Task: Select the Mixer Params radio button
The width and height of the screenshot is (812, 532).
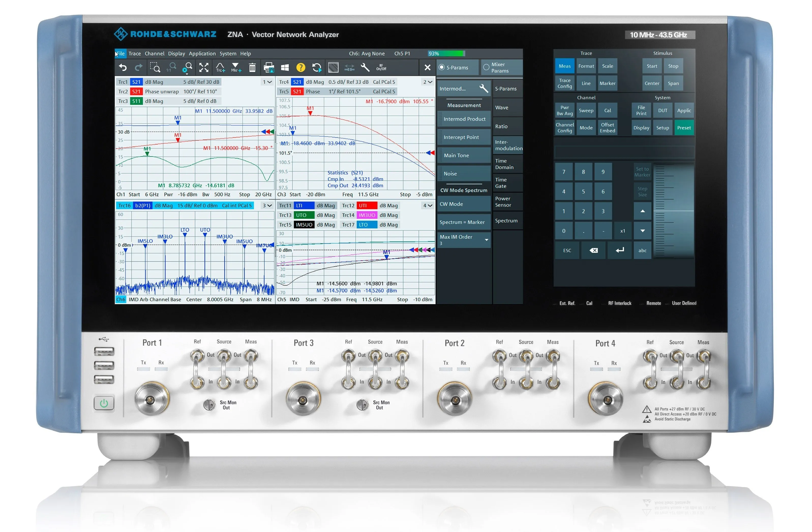Action: click(486, 67)
